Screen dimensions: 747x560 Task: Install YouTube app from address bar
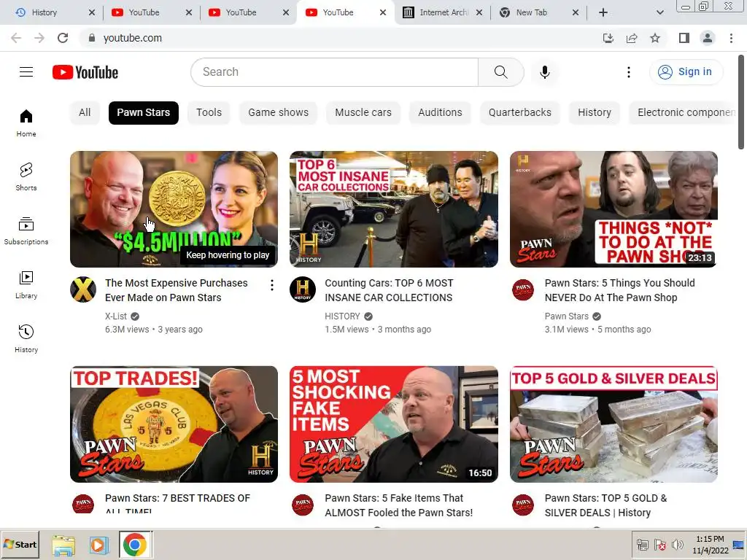608,38
